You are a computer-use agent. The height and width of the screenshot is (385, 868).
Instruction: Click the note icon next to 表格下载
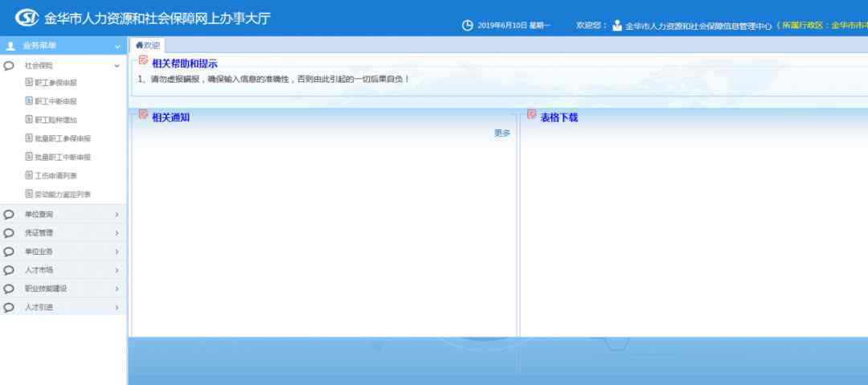pyautogui.click(x=532, y=115)
